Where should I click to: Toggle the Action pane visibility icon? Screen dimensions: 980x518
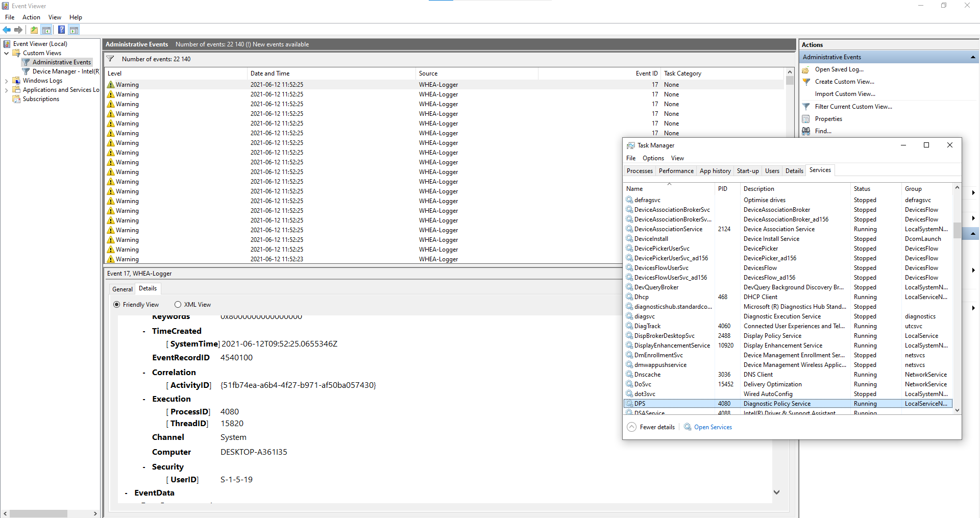click(74, 30)
